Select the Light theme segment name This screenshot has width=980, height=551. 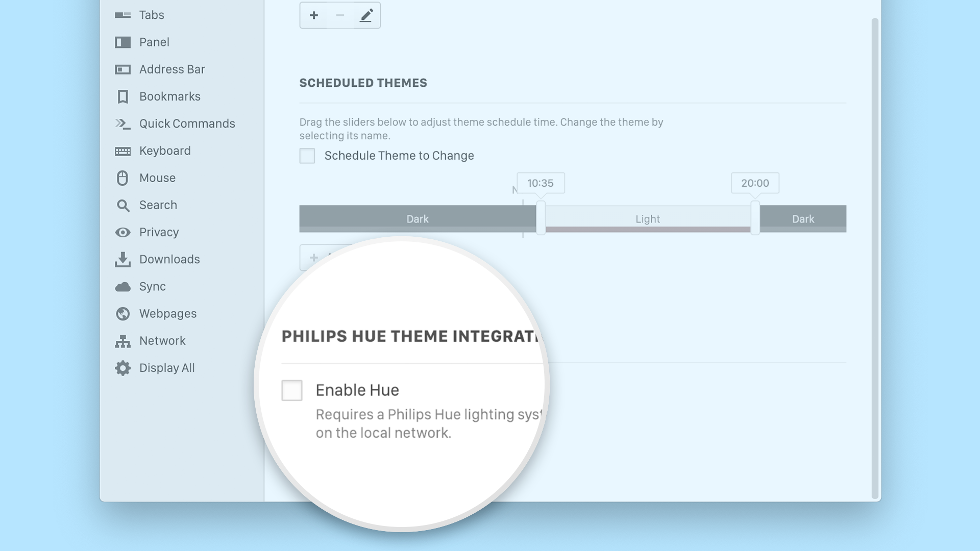click(x=648, y=219)
